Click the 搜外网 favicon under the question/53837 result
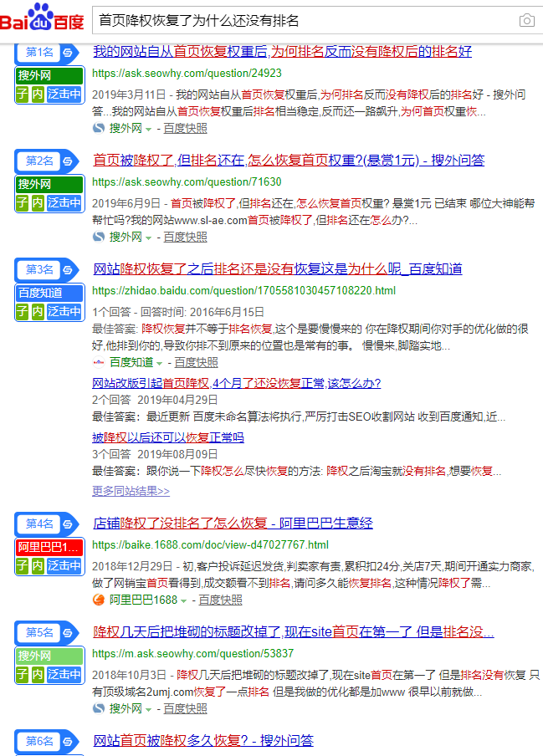 [99, 708]
